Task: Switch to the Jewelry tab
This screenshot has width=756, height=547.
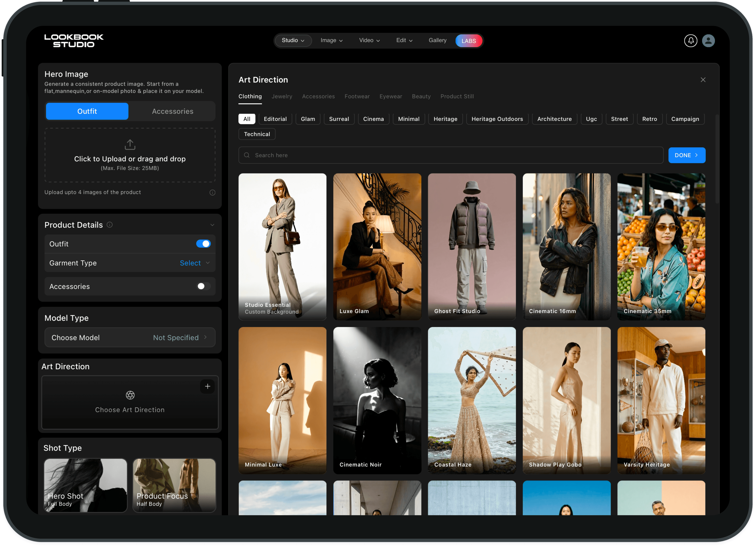Action: (282, 96)
